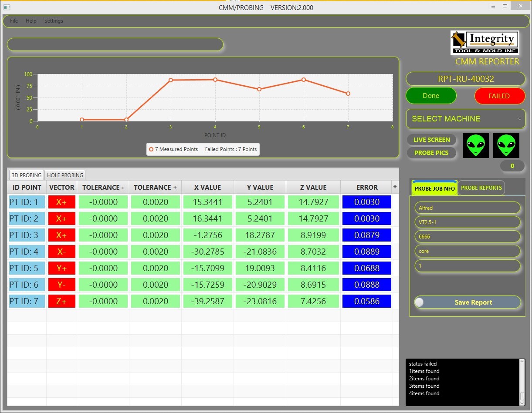
Task: Click the counter showing 0
Action: click(x=512, y=166)
